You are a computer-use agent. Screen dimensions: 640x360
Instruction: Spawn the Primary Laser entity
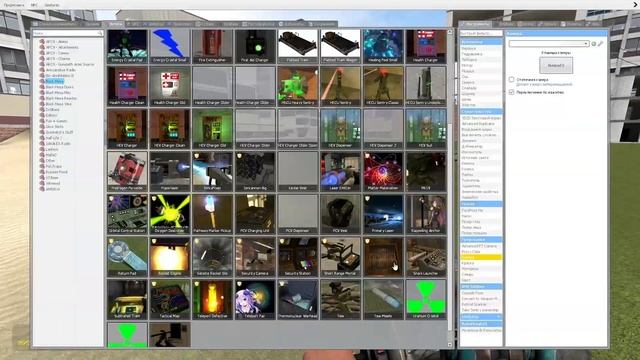(383, 214)
